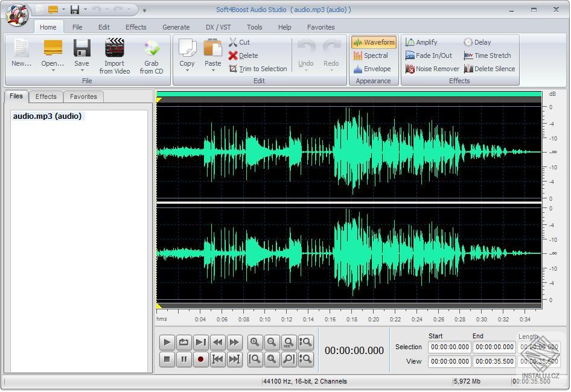Open the Generate ribbon menu
The image size is (571, 392).
176,27
